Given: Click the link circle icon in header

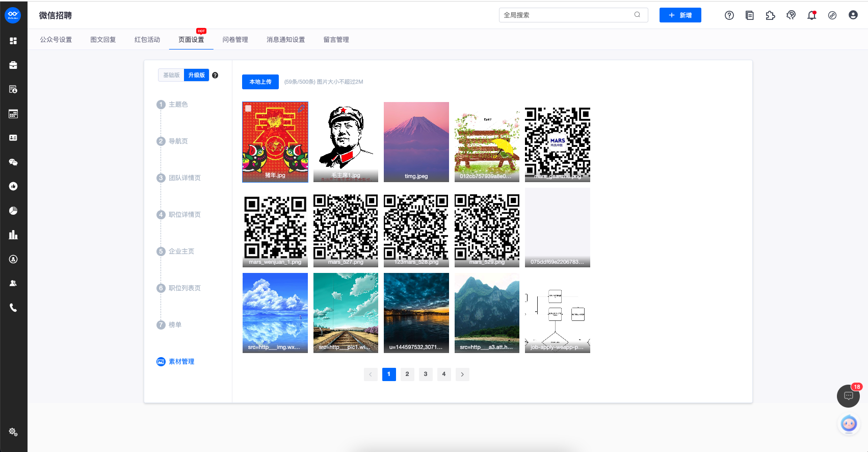Looking at the screenshot, I should click(x=832, y=15).
